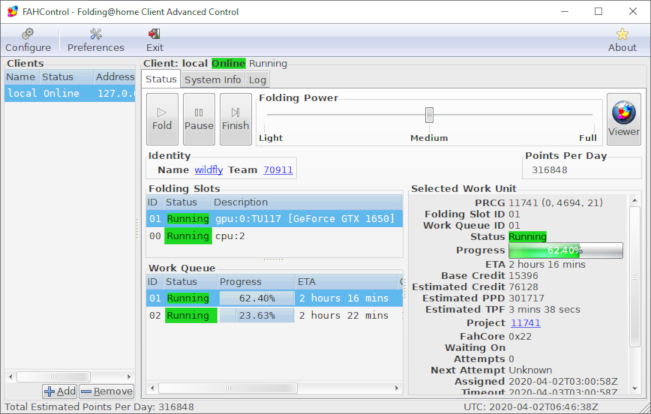Click Work Queue horizontal scrollbar right arrow

397,388
